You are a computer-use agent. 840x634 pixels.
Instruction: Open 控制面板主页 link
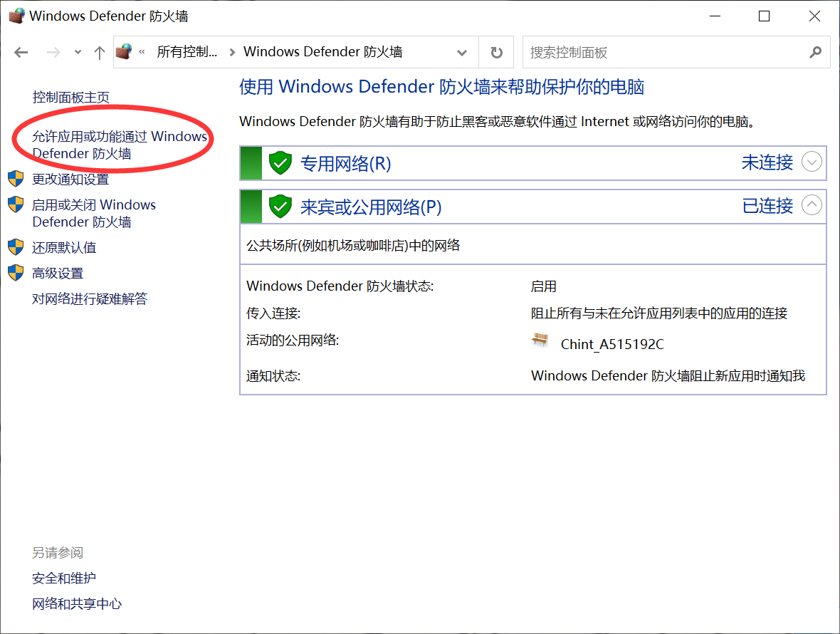click(x=70, y=98)
